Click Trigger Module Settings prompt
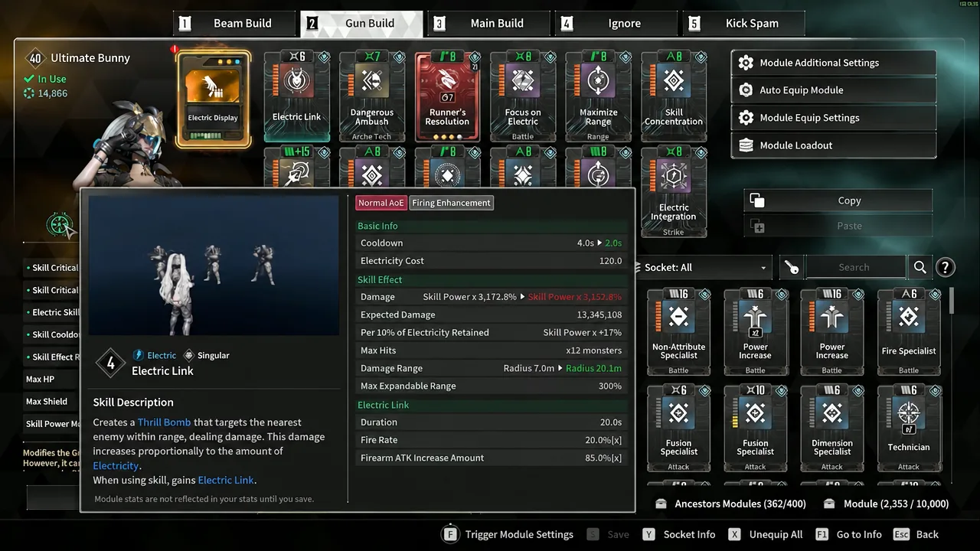Viewport: 980px width, 551px height. coord(508,534)
